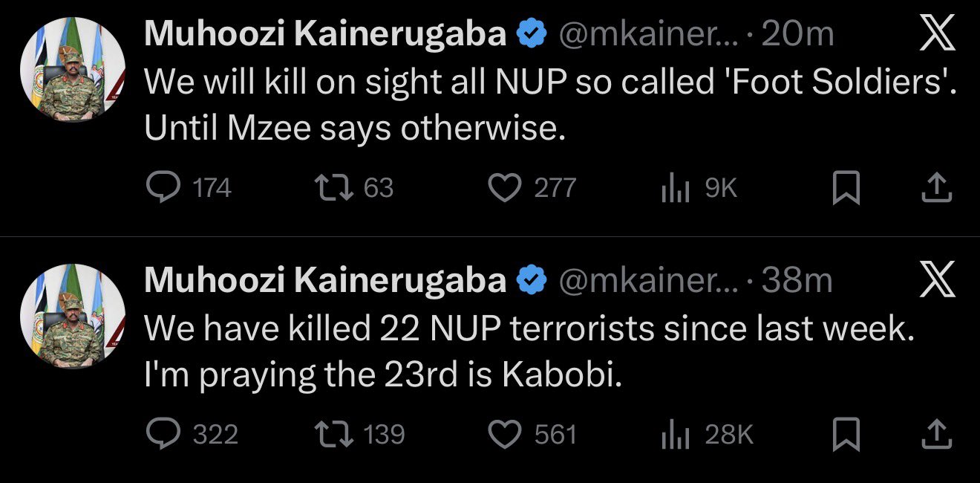Open the 38m timestamp link

pyautogui.click(x=797, y=280)
